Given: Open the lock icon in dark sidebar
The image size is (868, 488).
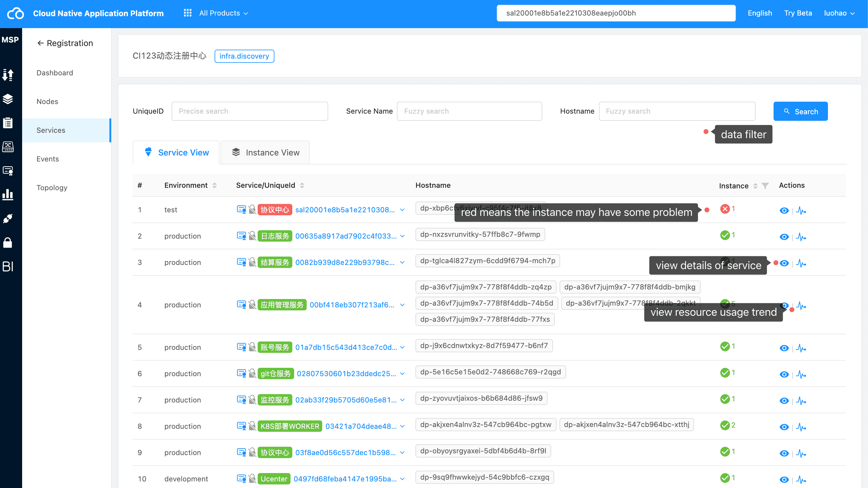Looking at the screenshot, I should click(x=8, y=243).
